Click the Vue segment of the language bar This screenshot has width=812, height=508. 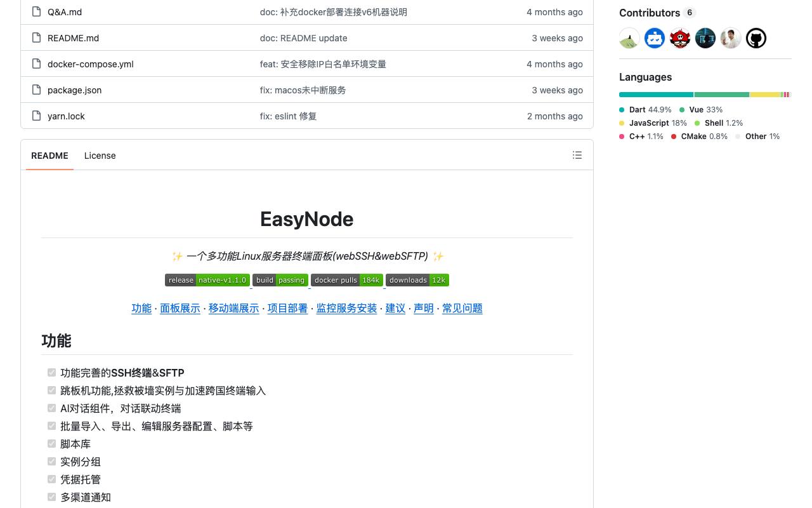click(x=722, y=95)
